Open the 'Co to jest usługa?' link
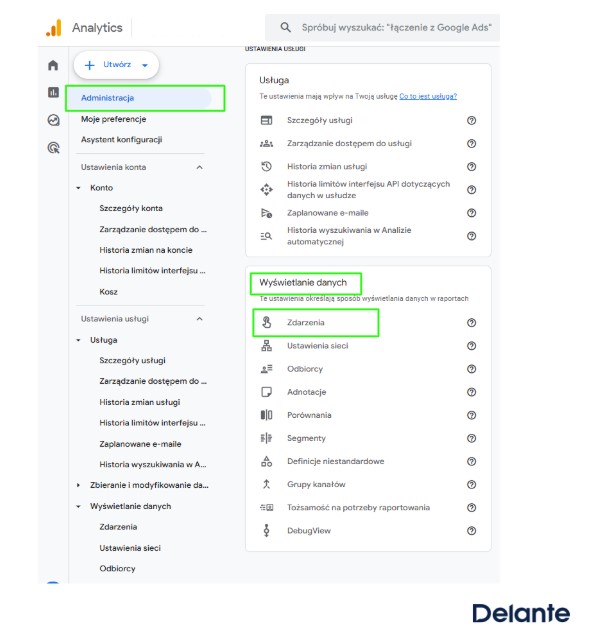 (428, 96)
